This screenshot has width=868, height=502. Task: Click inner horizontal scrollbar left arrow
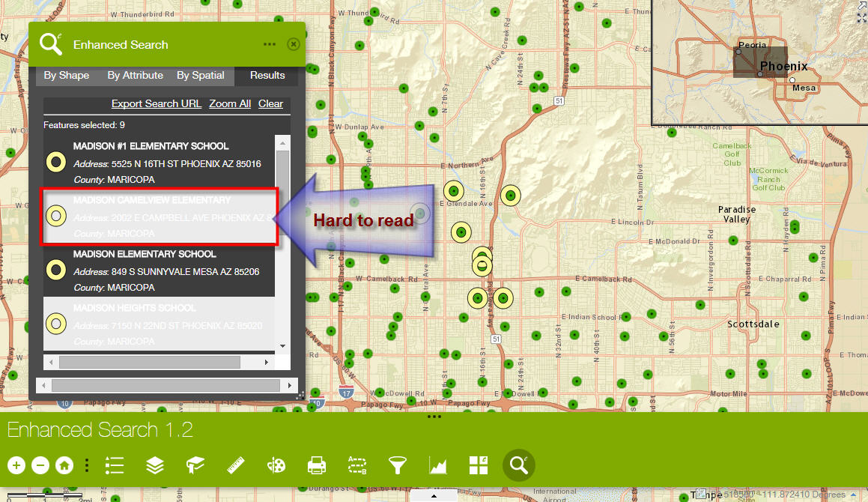coord(51,363)
